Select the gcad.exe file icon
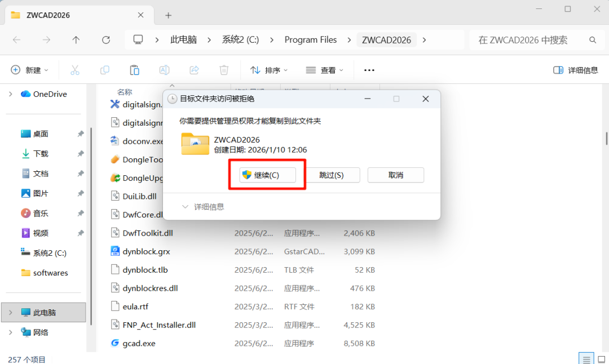The height and width of the screenshot is (364, 609). pos(115,343)
